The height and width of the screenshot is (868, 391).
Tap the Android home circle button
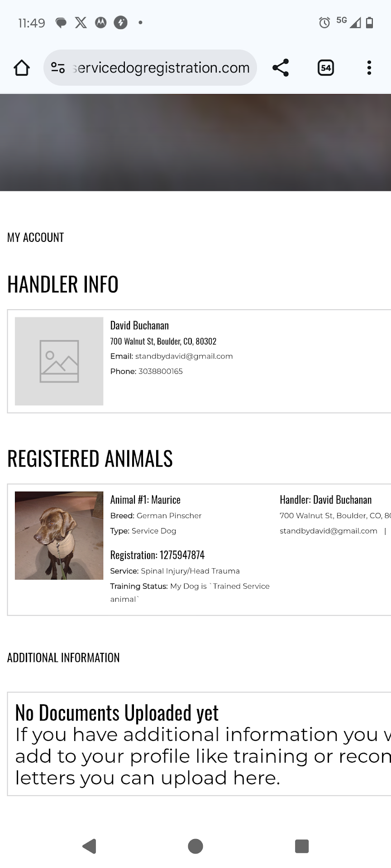(195, 846)
